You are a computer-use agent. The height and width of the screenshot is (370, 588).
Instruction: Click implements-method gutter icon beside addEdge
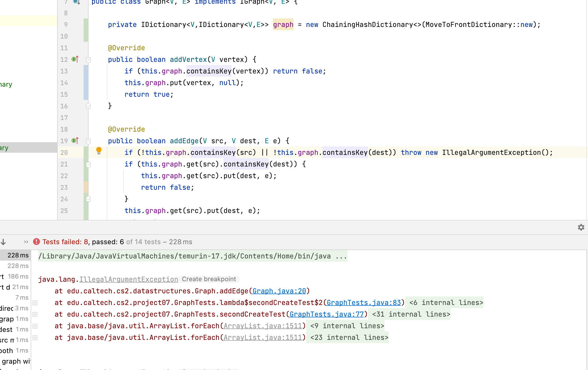tap(75, 141)
